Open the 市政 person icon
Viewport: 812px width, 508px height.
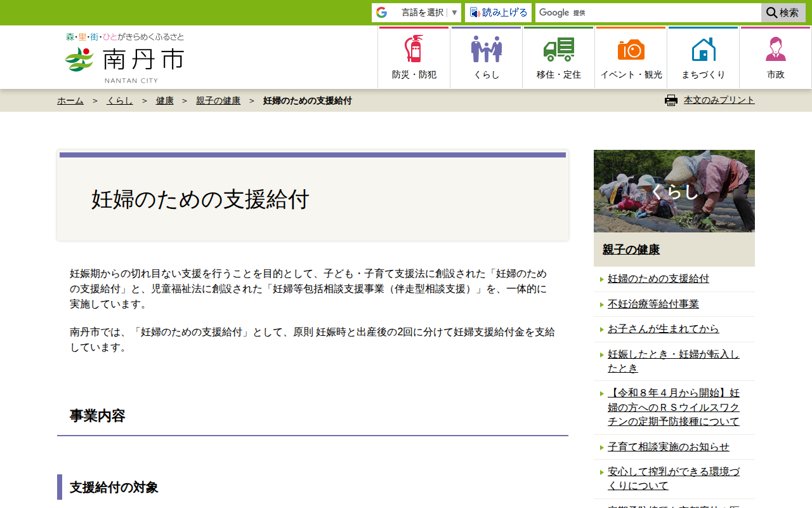coord(776,49)
